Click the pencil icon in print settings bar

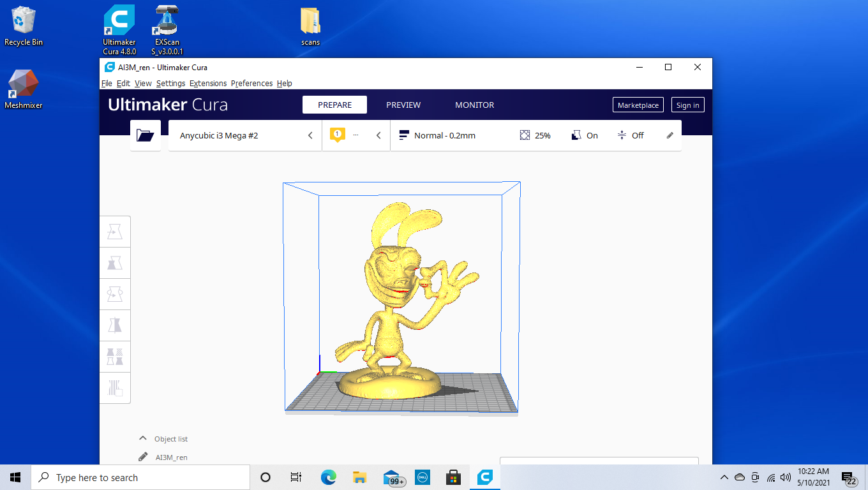click(x=670, y=135)
